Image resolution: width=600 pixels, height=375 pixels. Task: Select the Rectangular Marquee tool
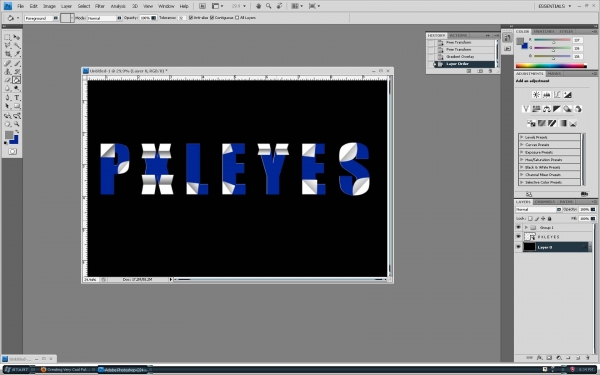point(7,38)
